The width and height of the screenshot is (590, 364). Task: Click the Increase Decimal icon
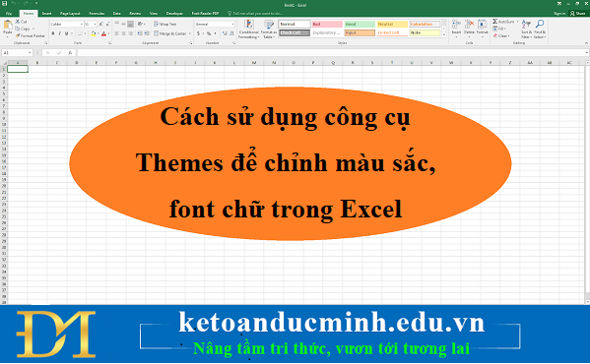225,33
